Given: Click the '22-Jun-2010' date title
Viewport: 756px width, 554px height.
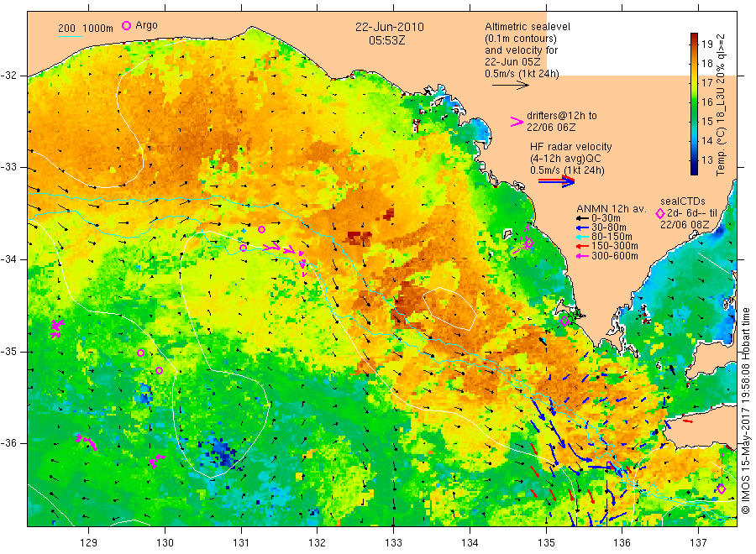Looking at the screenshot, I should [390, 27].
